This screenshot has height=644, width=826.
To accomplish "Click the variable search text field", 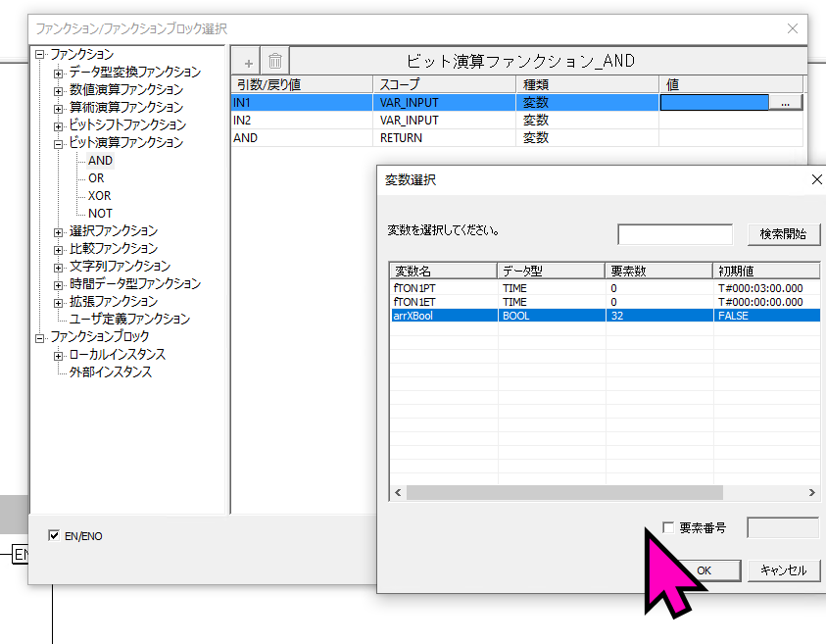I will point(675,234).
